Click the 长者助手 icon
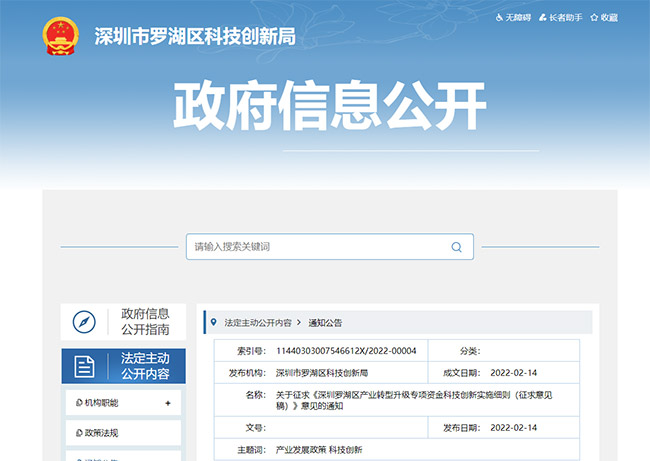The image size is (650, 461). tap(543, 17)
